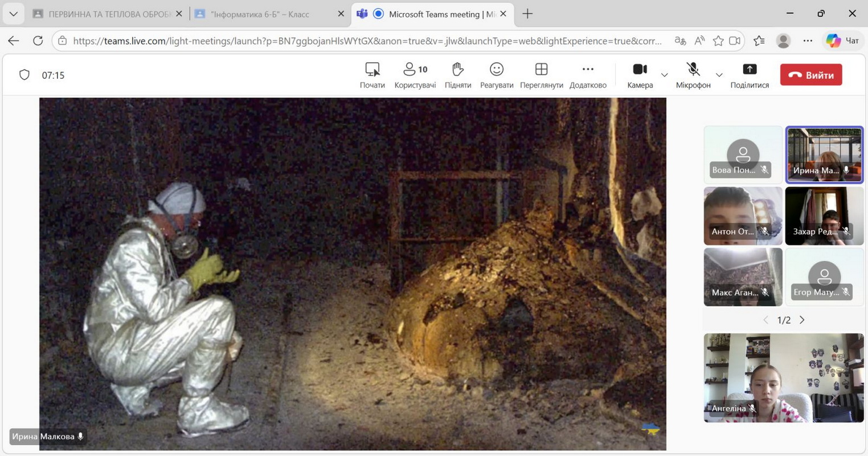Open the Copilot Чат button
This screenshot has height=456, width=868.
pyautogui.click(x=842, y=41)
